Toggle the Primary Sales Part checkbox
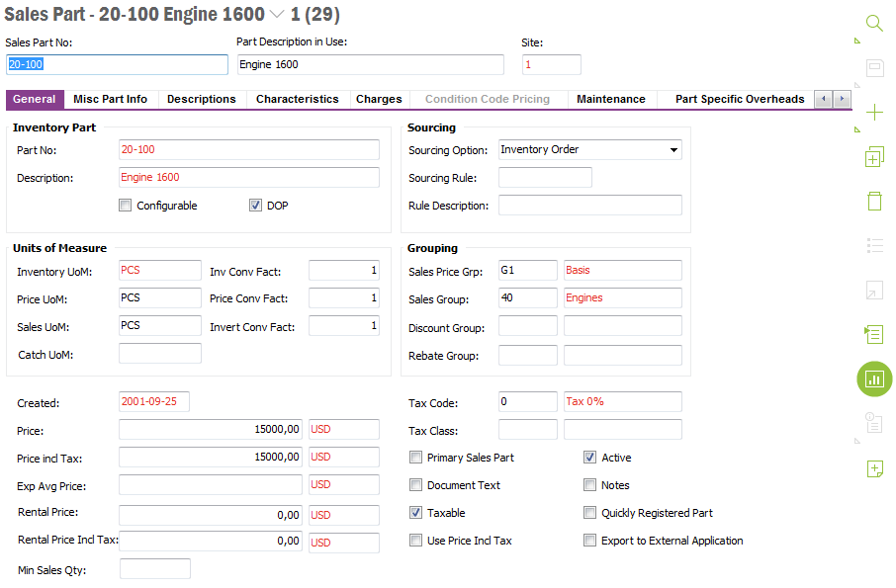The height and width of the screenshot is (588, 896). [x=416, y=458]
